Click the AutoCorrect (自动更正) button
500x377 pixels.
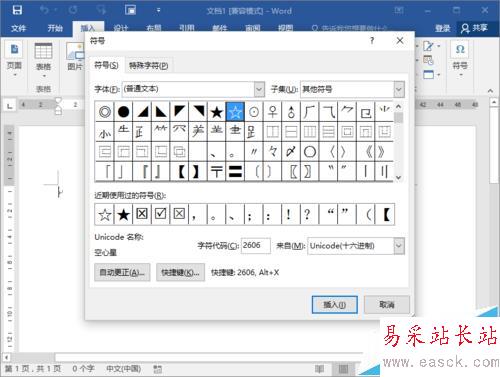click(x=122, y=272)
